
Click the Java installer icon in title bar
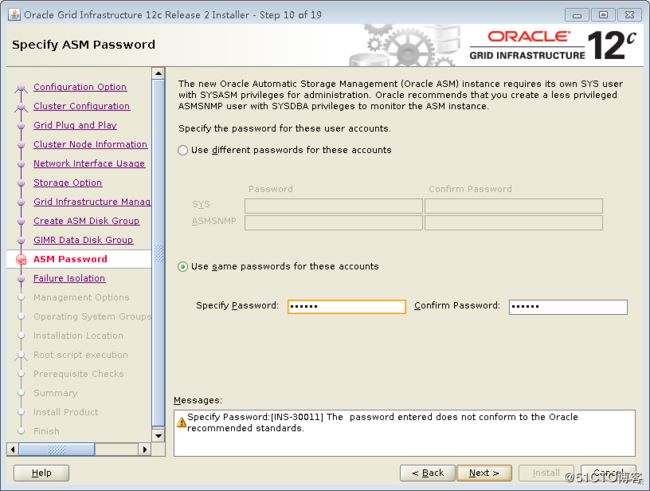tap(14, 15)
